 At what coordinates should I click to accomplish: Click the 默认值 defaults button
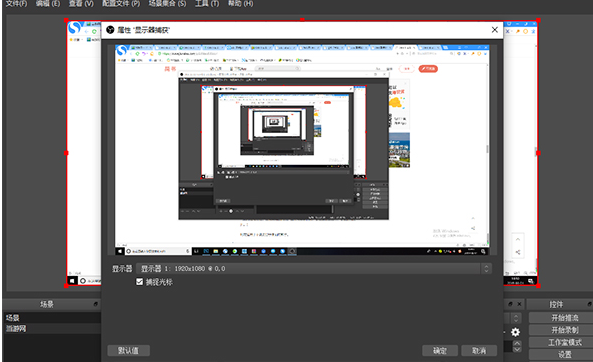(129, 351)
